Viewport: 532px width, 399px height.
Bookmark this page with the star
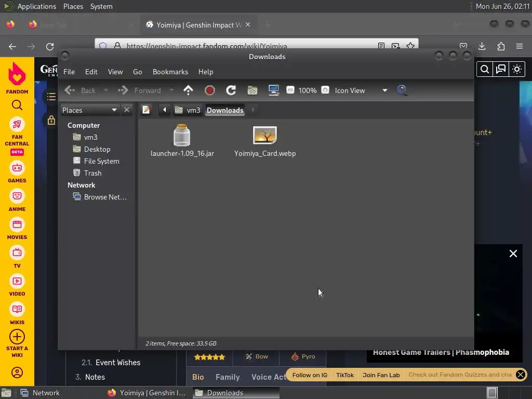click(410, 46)
